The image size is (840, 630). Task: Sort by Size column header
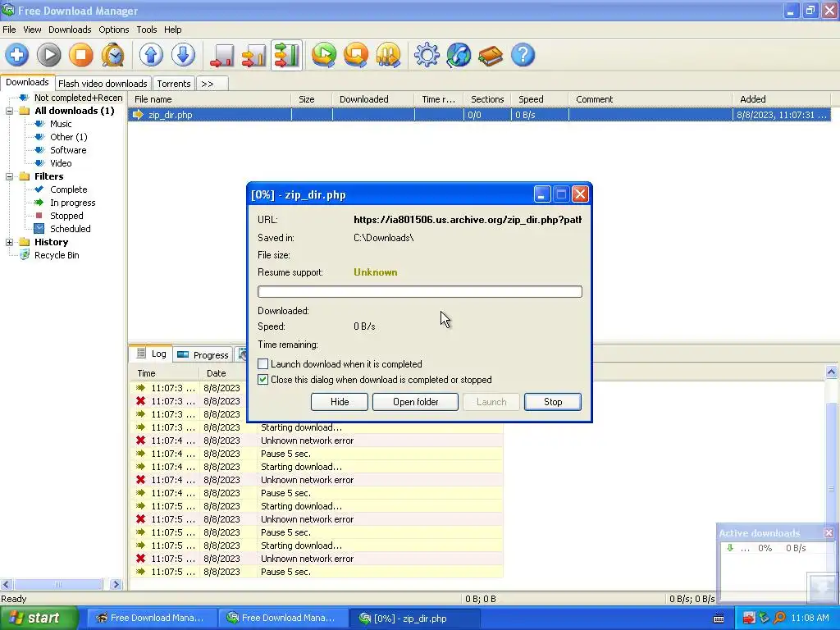click(311, 99)
